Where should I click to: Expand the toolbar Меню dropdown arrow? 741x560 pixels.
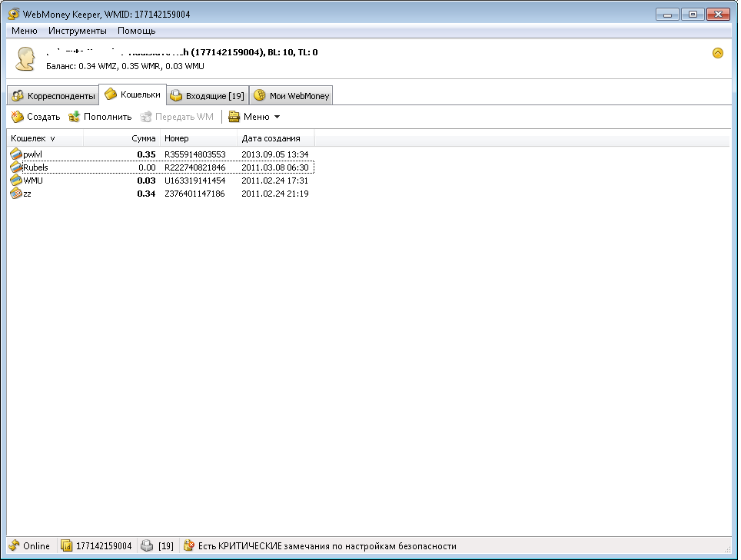click(x=277, y=117)
